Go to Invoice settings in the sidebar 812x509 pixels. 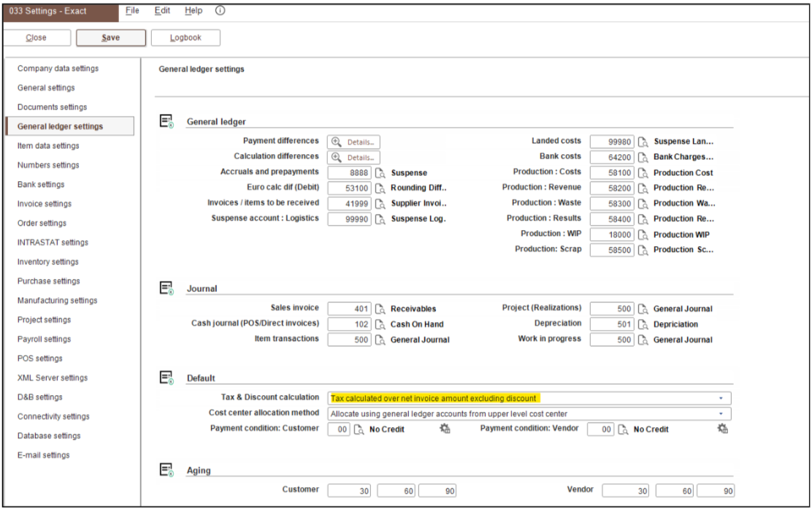[x=45, y=204]
